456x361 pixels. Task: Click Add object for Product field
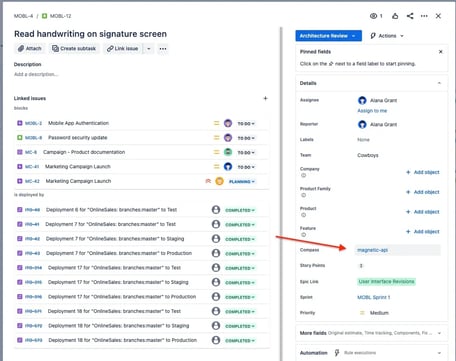pos(423,212)
